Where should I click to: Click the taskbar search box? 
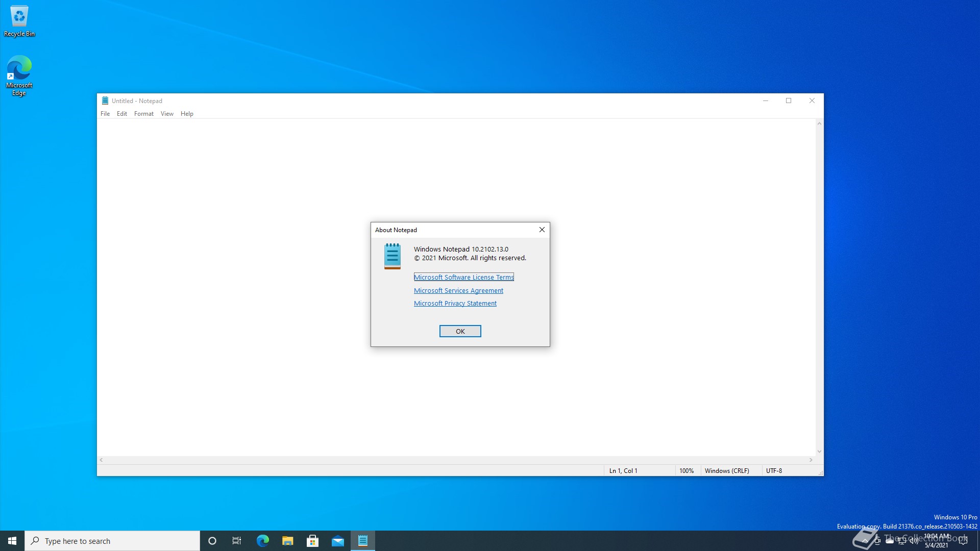112,541
